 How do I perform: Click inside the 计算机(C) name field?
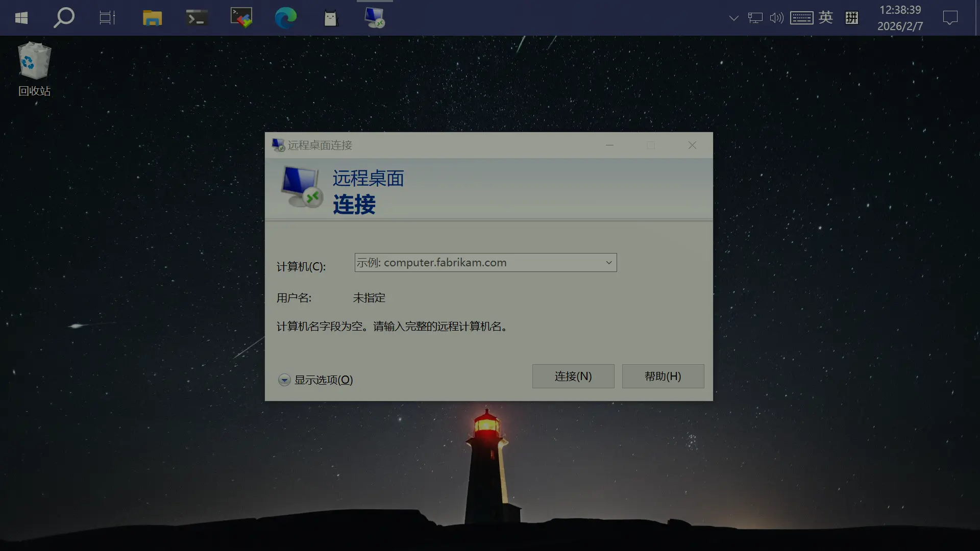475,262
